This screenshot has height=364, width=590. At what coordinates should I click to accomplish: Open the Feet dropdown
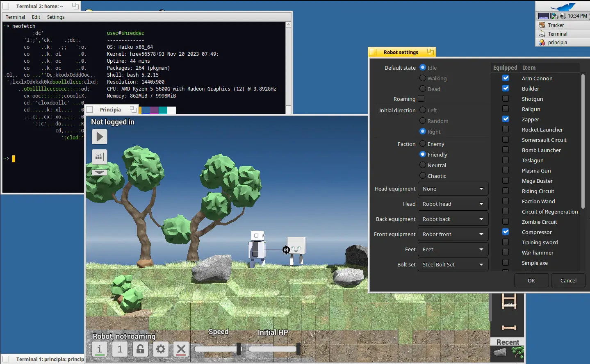(x=453, y=249)
